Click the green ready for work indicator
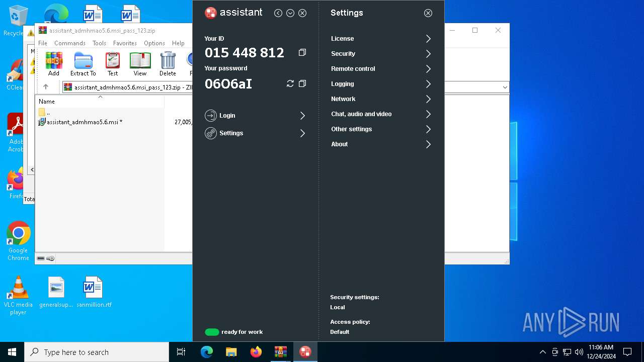Image resolution: width=644 pixels, height=362 pixels. (212, 332)
